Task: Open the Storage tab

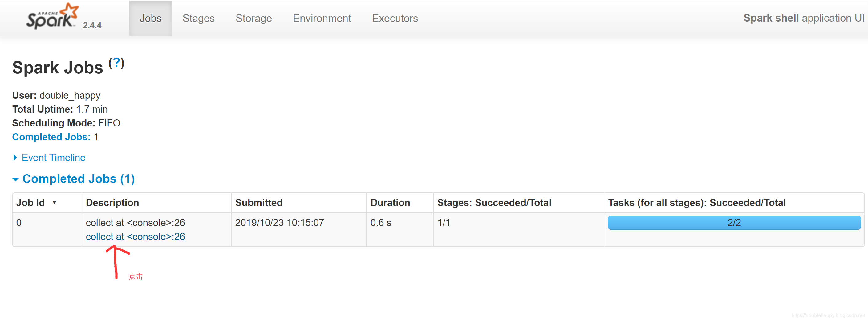Action: coord(254,18)
